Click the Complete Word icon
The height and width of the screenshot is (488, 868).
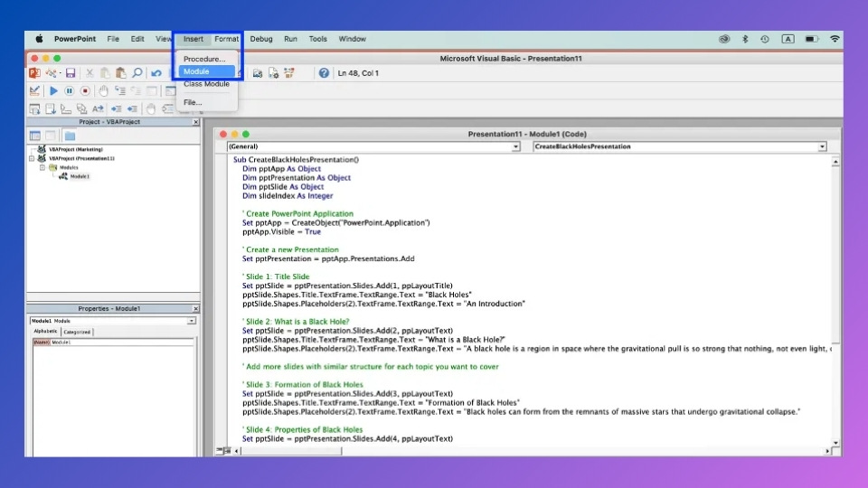[x=98, y=109]
